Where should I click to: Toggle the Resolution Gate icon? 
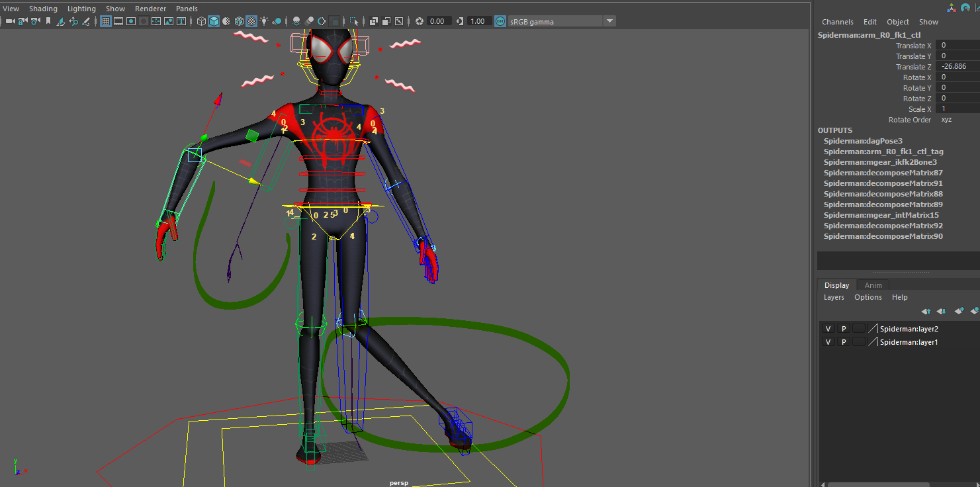pos(131,21)
